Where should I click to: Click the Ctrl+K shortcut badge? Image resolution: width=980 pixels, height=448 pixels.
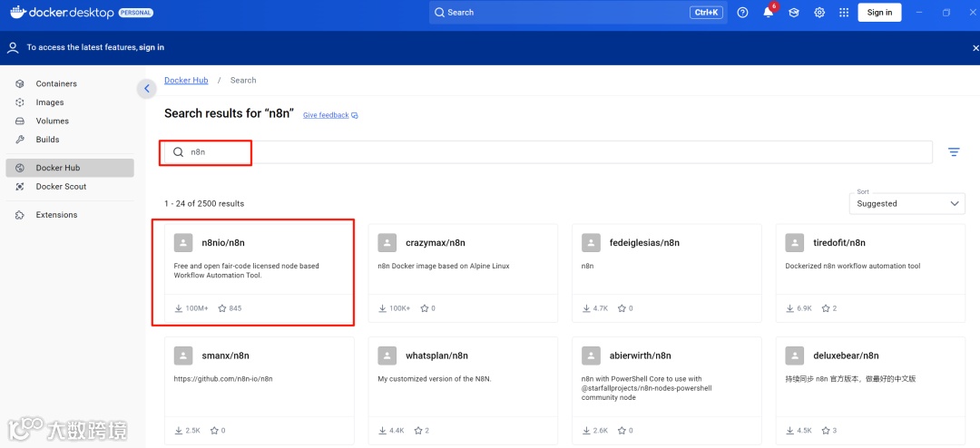click(707, 13)
